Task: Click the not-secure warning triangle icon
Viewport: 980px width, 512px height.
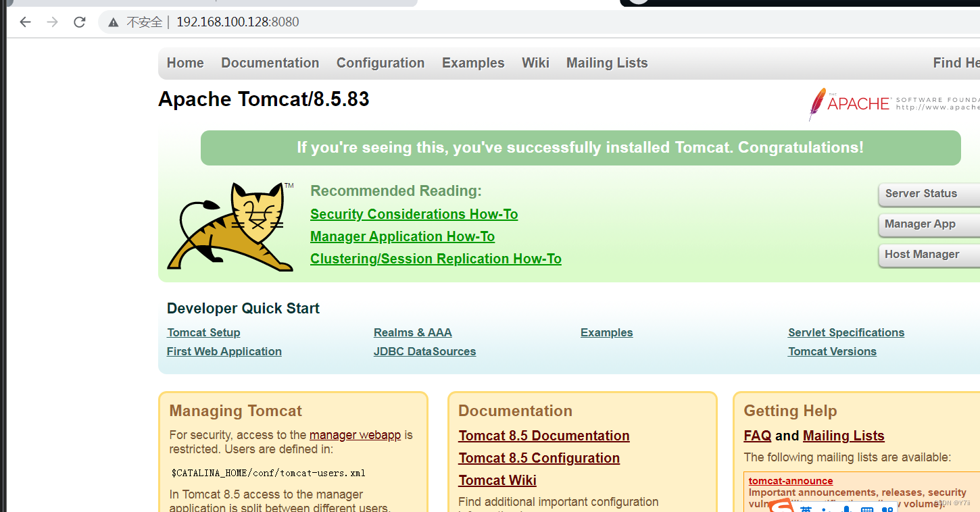Action: tap(114, 22)
